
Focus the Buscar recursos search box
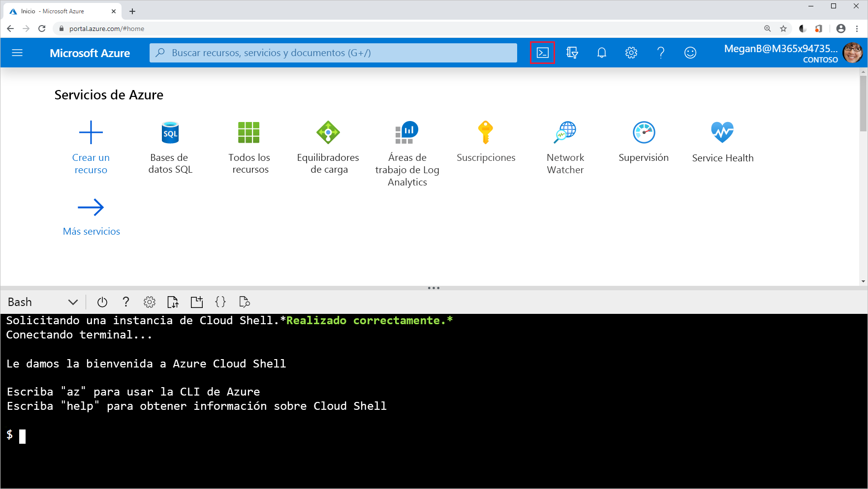pos(333,53)
